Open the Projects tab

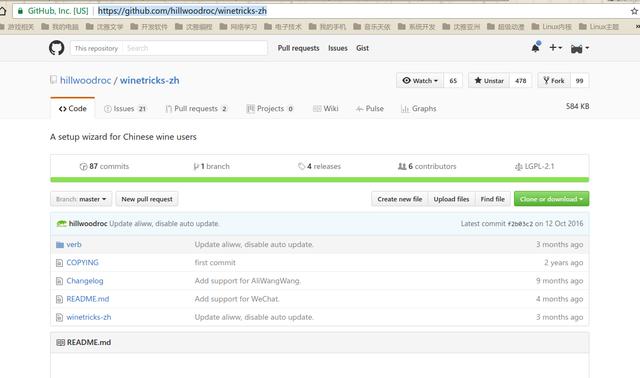coord(270,109)
